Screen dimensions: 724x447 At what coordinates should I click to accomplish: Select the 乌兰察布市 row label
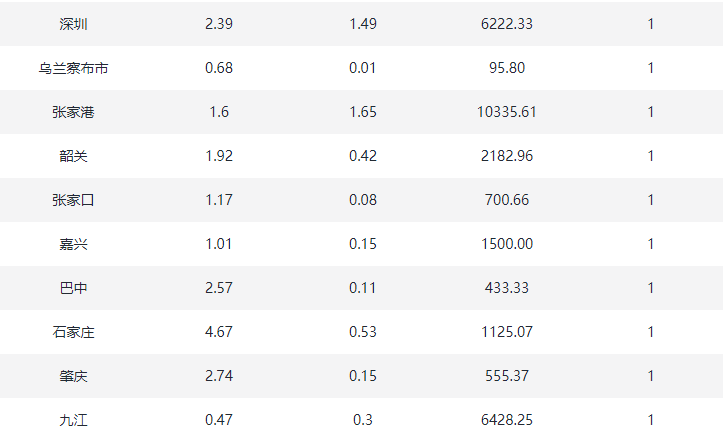tap(73, 68)
